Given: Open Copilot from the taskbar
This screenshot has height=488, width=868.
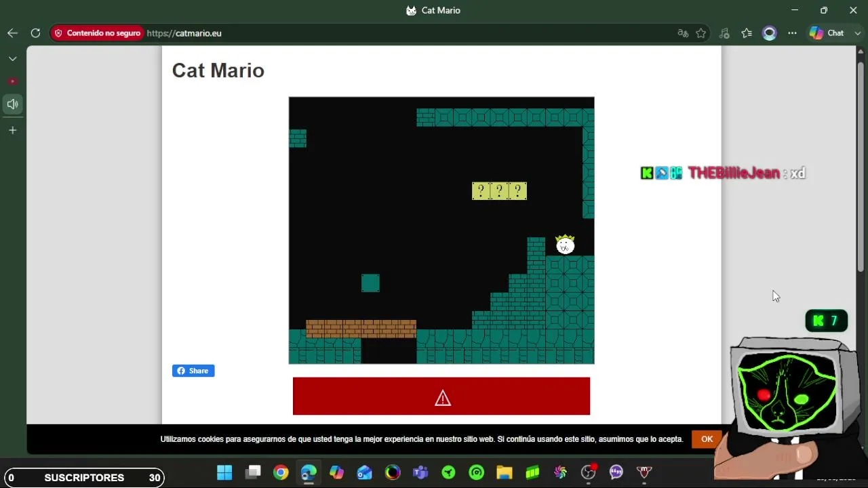Looking at the screenshot, I should 337,472.
